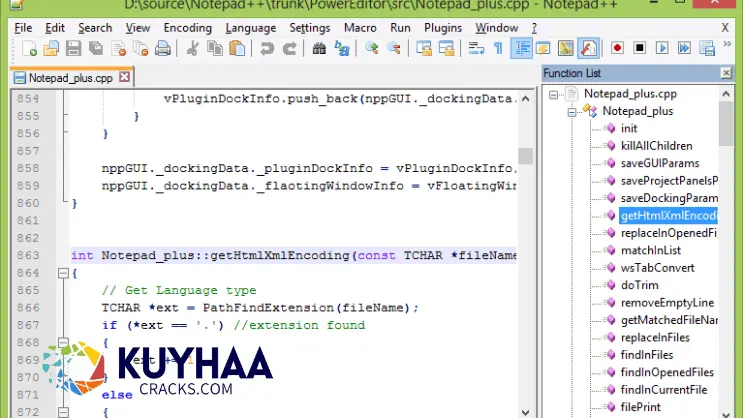Zoom out of the editor text
Screen dimensions: 743x418
click(394, 48)
